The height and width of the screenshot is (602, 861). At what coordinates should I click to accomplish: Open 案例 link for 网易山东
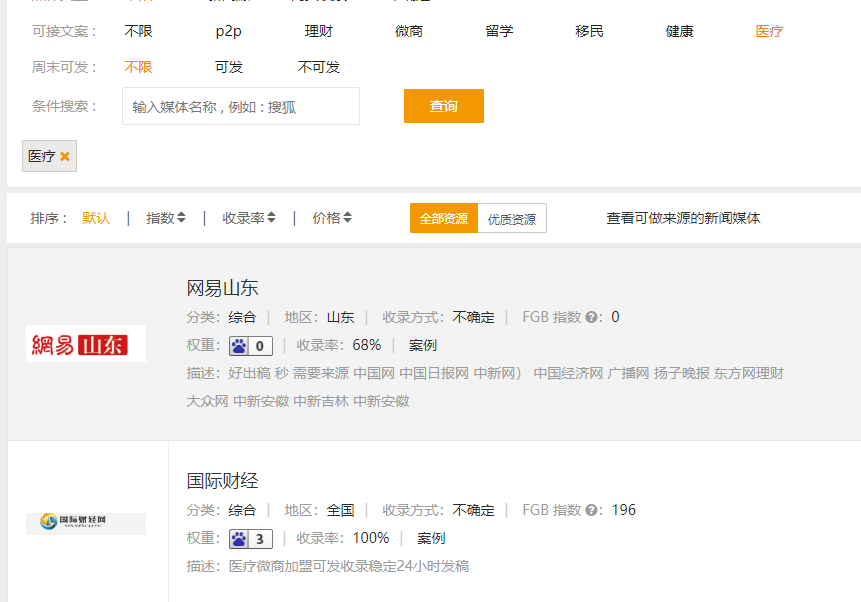(423, 345)
